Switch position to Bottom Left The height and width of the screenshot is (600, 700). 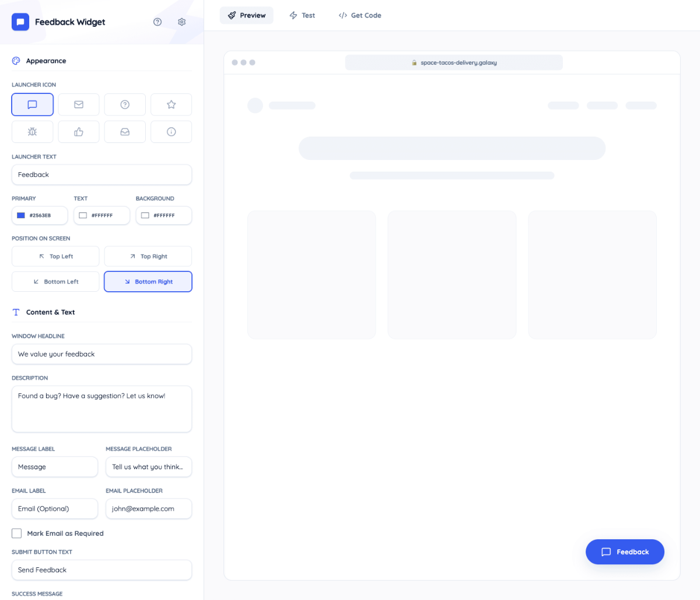coord(55,281)
